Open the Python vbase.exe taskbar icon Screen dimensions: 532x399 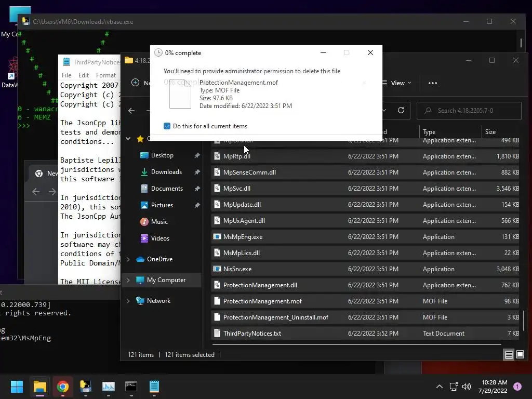coord(86,387)
